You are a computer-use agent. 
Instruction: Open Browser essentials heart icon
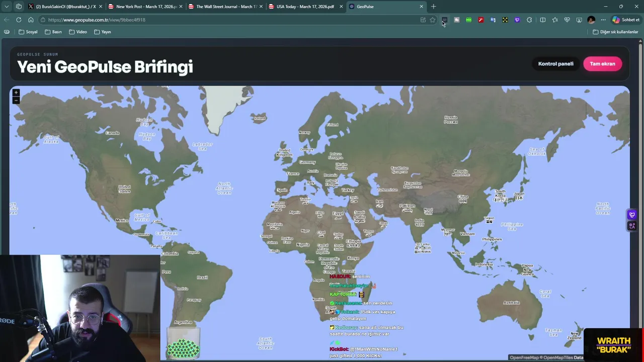[x=567, y=20]
